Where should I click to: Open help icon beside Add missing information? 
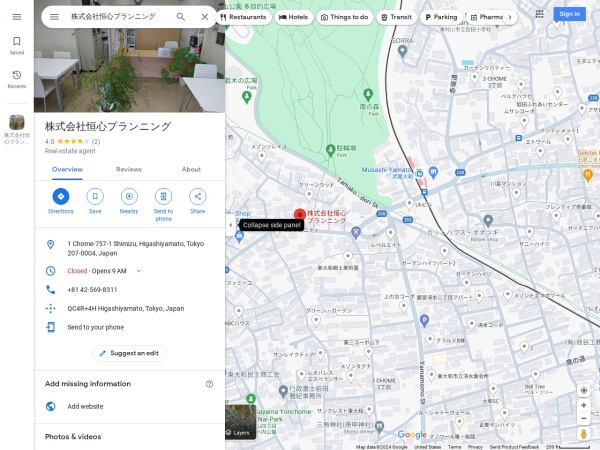209,384
